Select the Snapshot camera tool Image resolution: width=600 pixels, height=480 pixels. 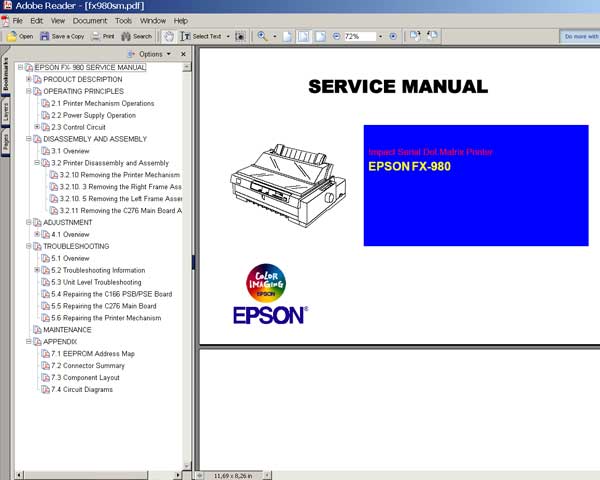coord(240,36)
